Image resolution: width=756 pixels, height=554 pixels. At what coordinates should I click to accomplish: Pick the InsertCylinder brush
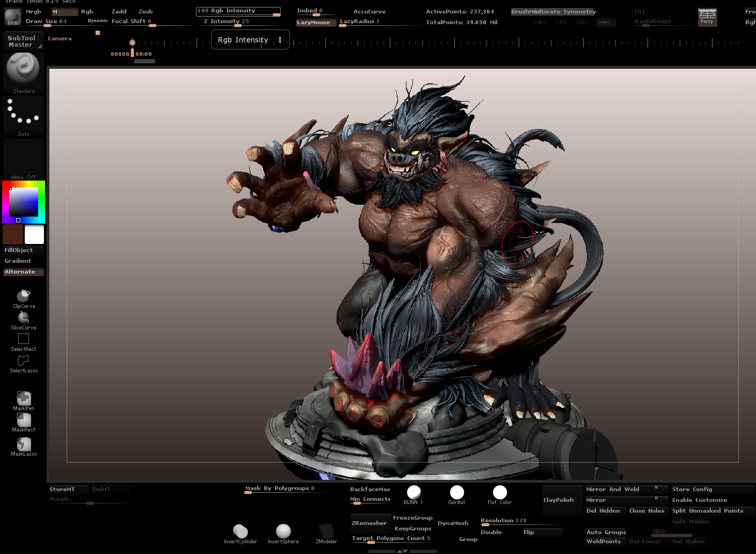(241, 534)
